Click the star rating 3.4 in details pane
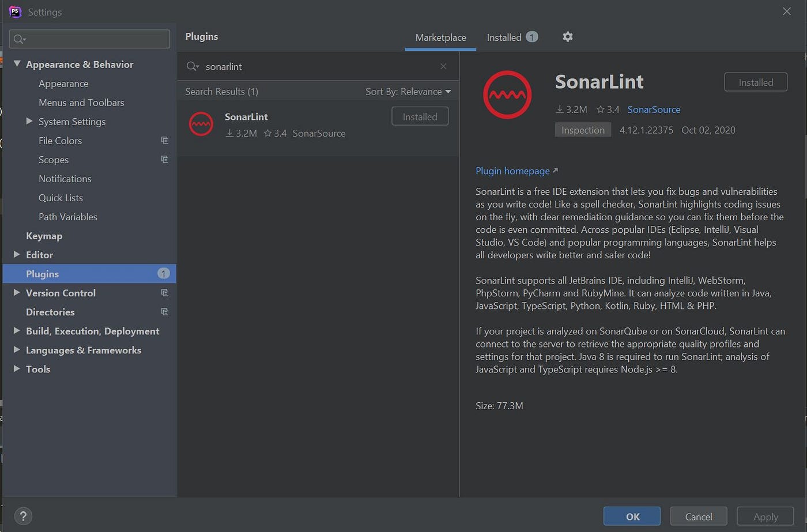Screen dimensions: 807x532 pyautogui.click(x=608, y=110)
